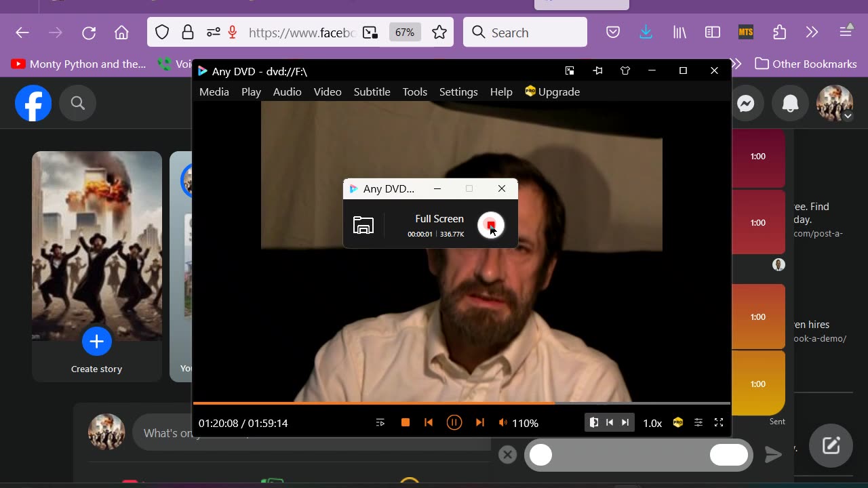Stop the screen recording with red button
The image size is (868, 488).
491,225
